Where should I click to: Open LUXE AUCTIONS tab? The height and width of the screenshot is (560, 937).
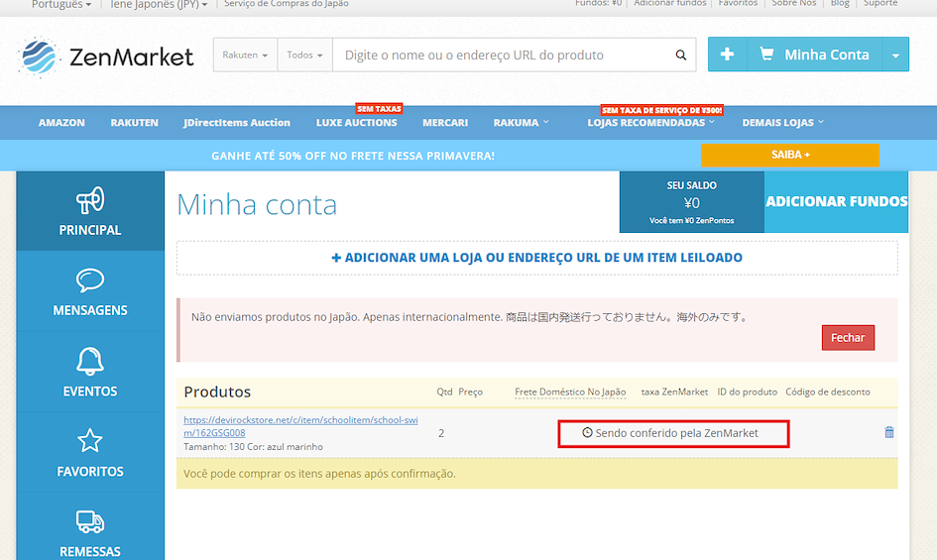point(357,123)
